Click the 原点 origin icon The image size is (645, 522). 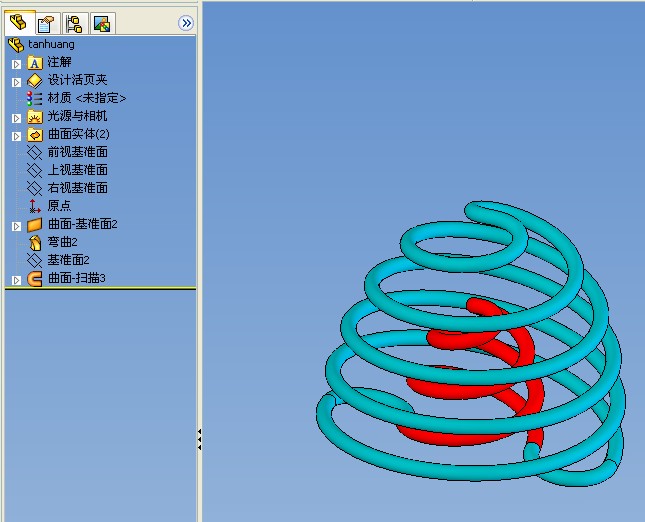[35, 206]
